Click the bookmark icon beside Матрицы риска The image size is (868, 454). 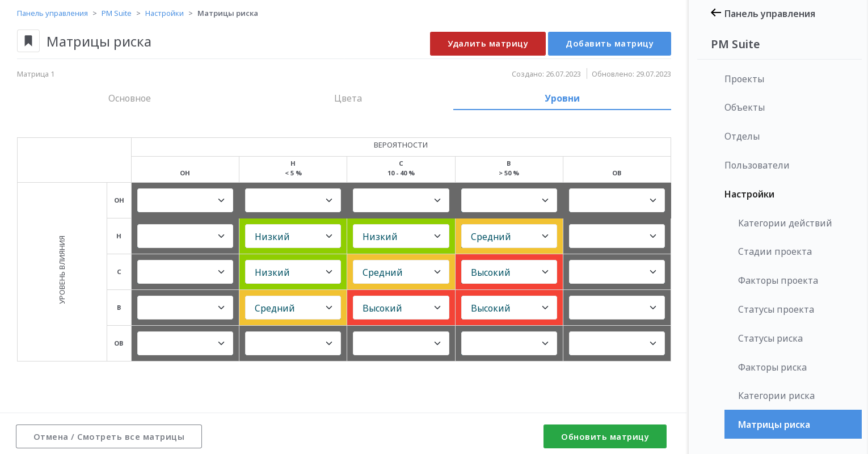point(28,41)
